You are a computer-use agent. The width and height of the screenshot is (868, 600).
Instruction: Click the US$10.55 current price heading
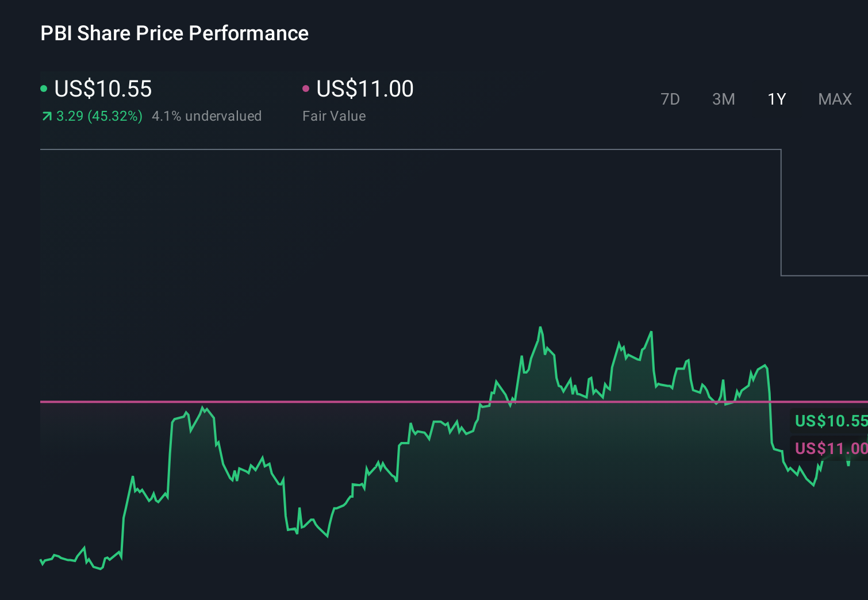[102, 89]
